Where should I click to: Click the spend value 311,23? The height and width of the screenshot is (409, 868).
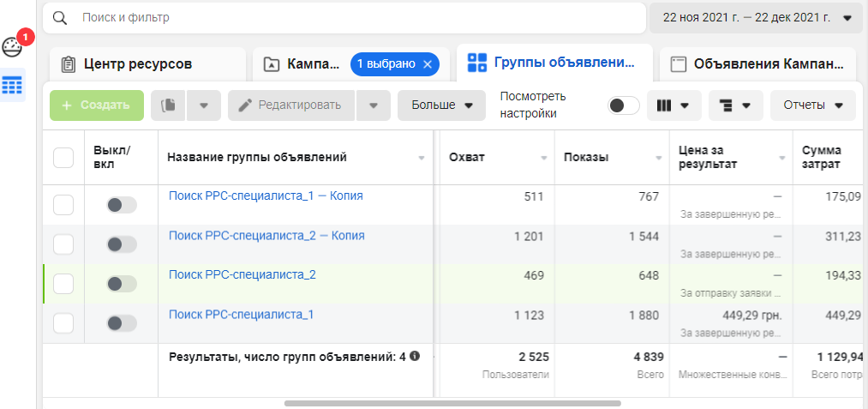click(845, 237)
